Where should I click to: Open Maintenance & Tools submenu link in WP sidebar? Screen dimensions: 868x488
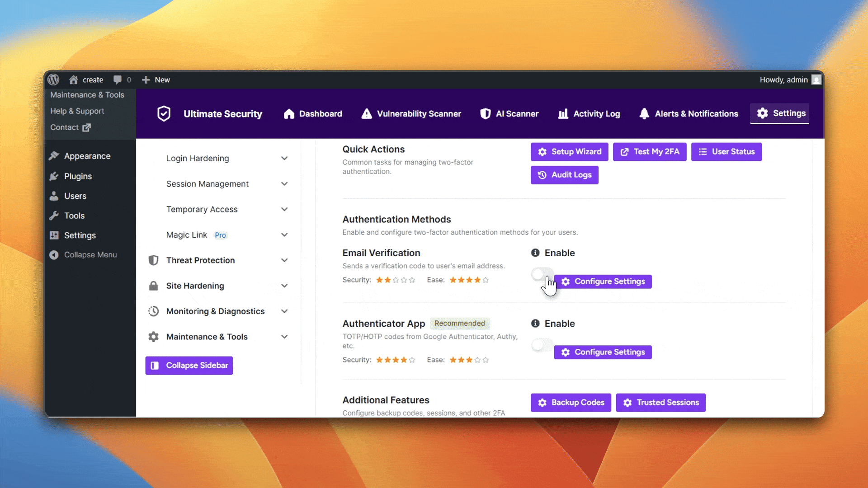click(87, 95)
